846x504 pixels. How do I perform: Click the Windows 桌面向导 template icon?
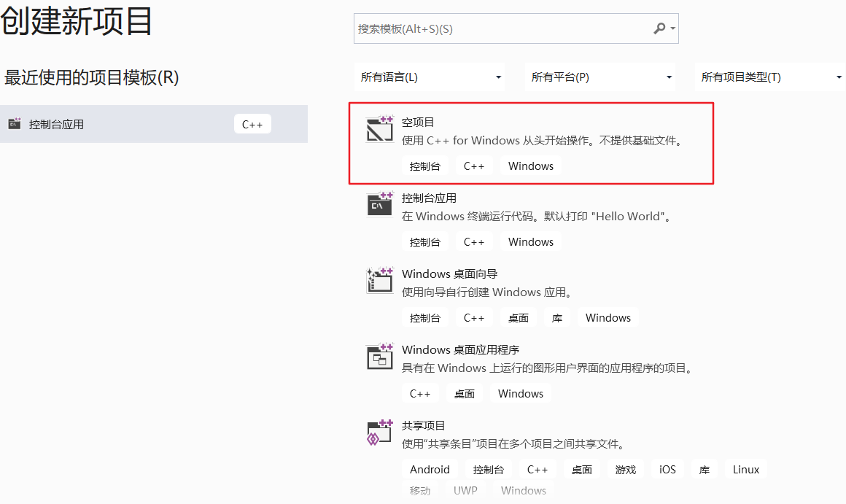click(379, 282)
